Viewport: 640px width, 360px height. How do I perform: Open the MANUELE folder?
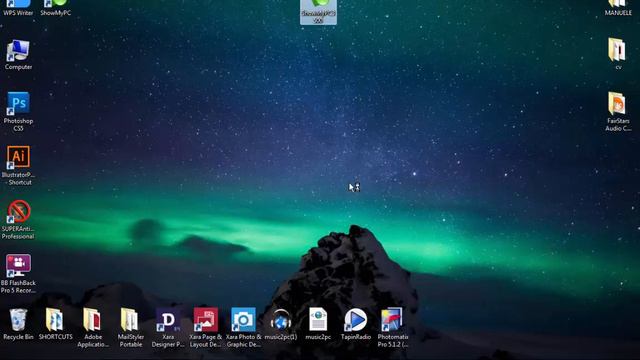[618, 8]
